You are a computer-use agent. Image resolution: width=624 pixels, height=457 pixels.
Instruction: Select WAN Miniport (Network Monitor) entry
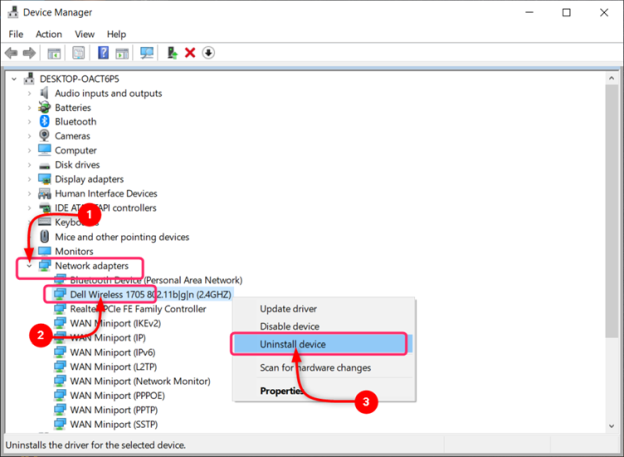(x=139, y=381)
